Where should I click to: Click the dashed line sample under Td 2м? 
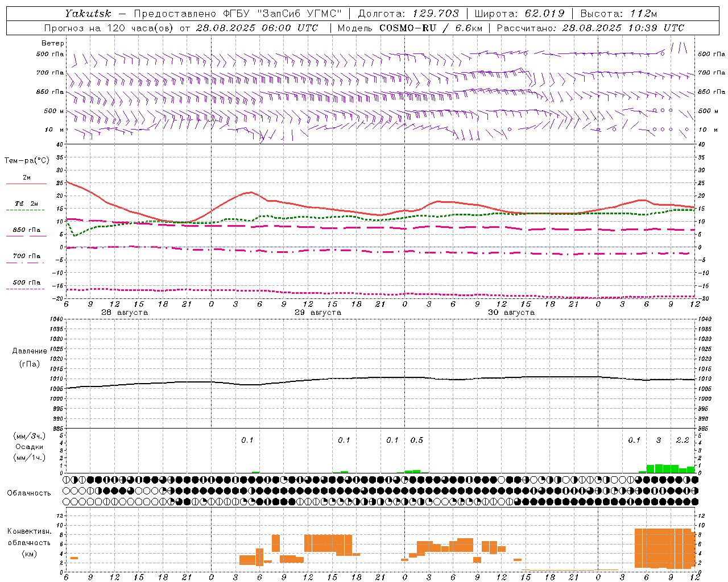click(x=25, y=210)
